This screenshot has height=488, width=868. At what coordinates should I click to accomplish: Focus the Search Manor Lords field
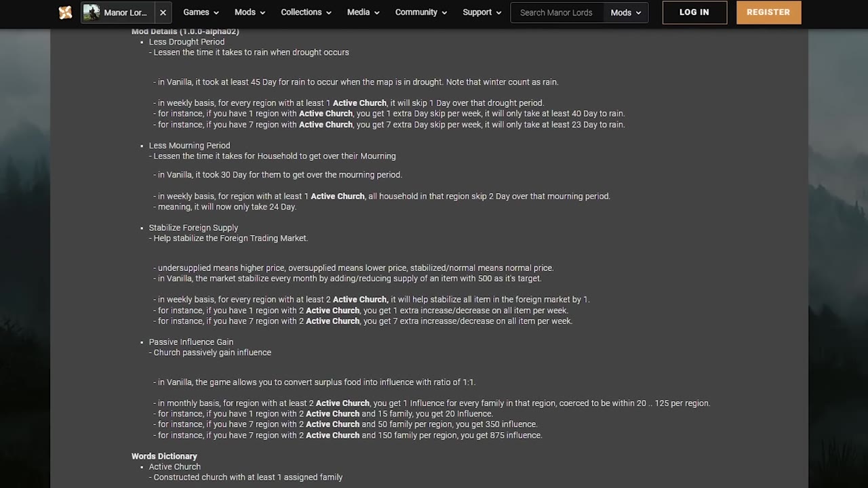click(557, 12)
